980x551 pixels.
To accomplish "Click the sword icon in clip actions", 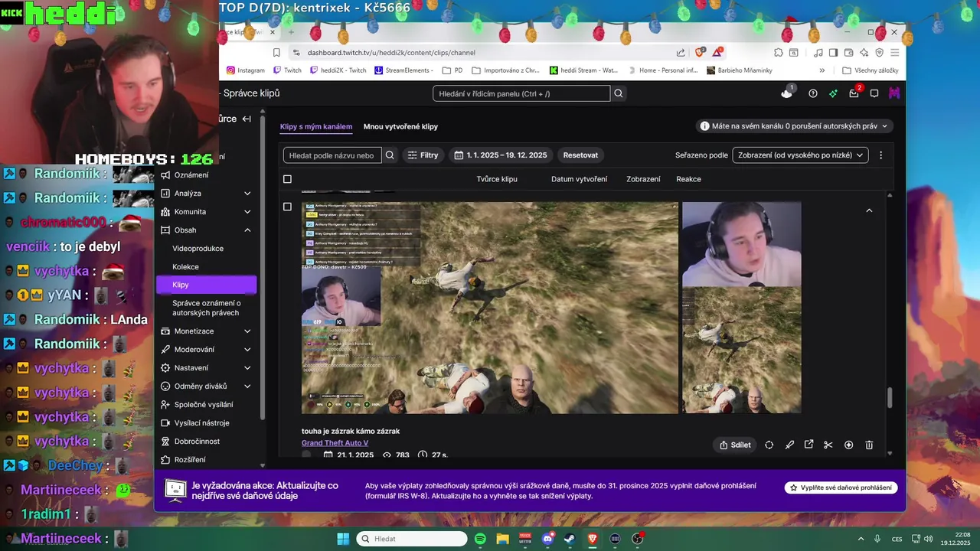I will click(x=789, y=445).
